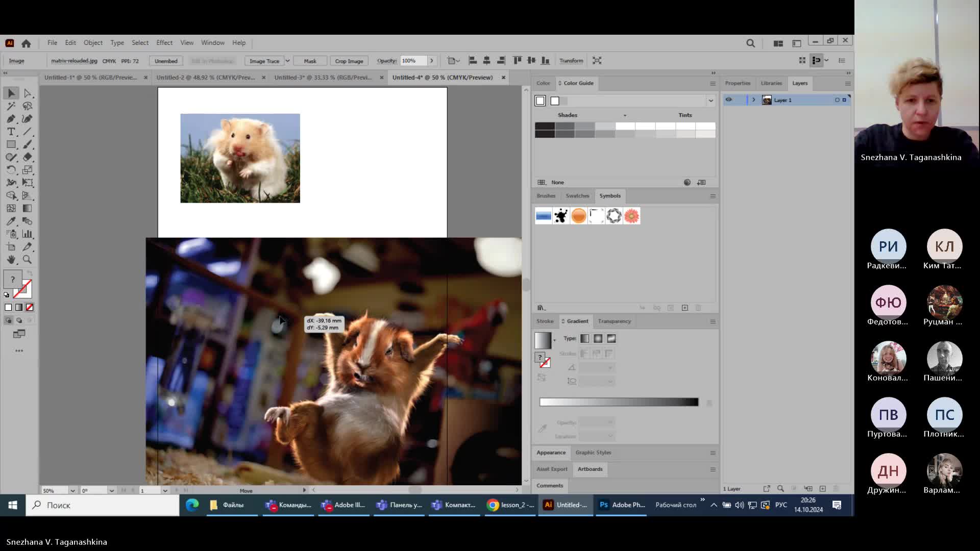Select the Eraser tool
This screenshot has width=980, height=551.
(x=28, y=157)
